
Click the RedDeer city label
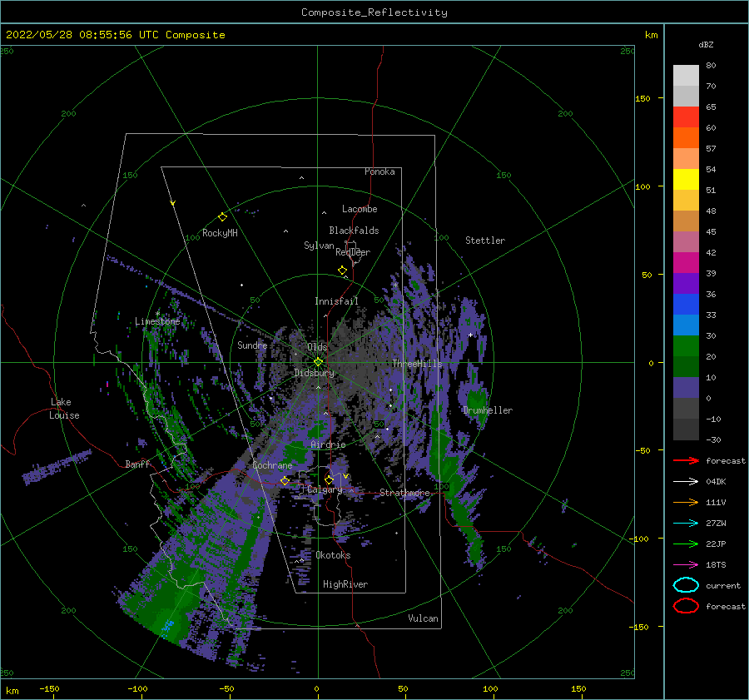pos(353,252)
